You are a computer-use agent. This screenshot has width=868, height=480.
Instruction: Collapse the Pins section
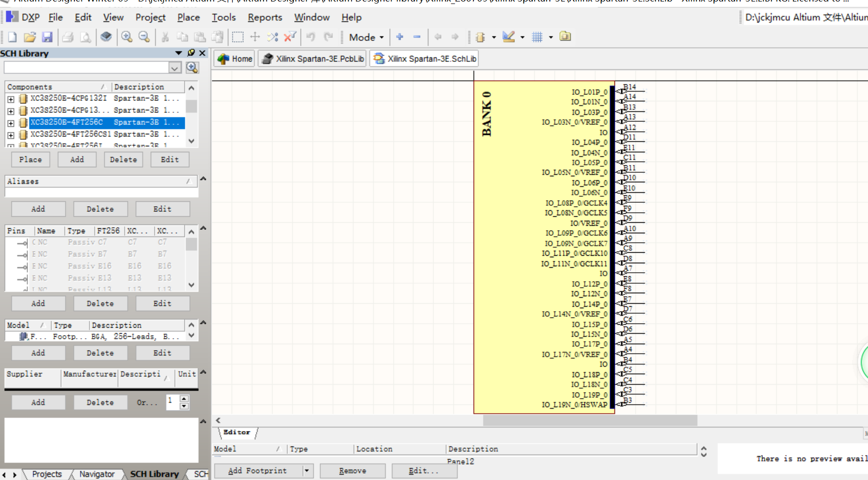pos(203,228)
